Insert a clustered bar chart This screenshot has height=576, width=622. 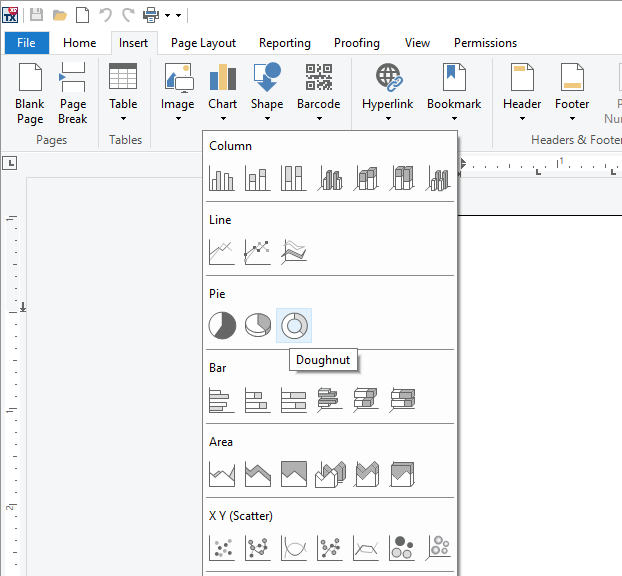[x=222, y=399]
